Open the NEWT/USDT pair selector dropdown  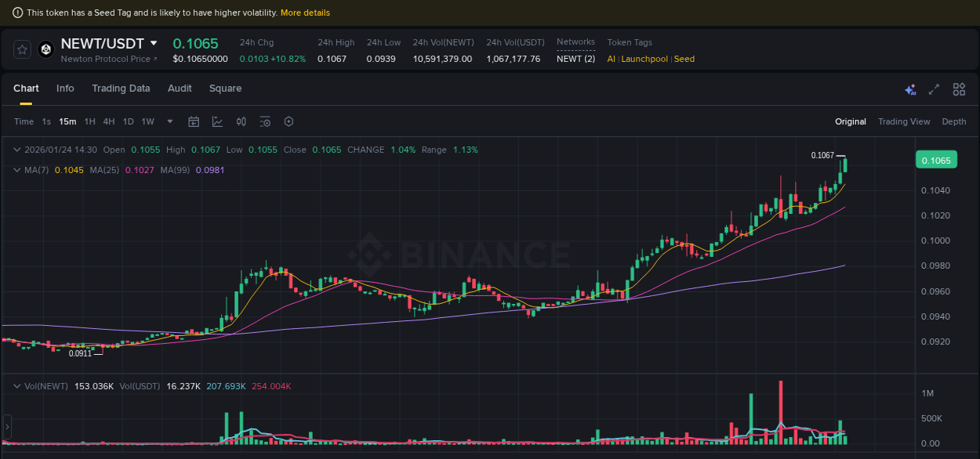coord(154,44)
